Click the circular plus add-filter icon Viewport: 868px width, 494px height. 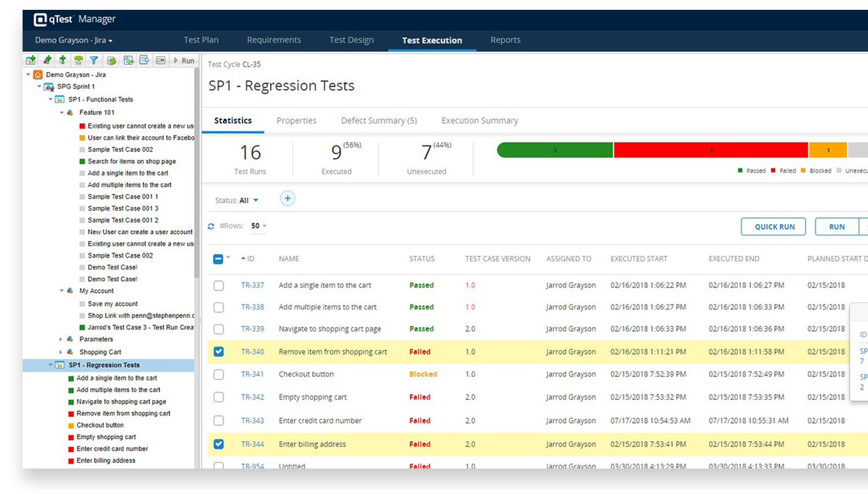point(288,199)
